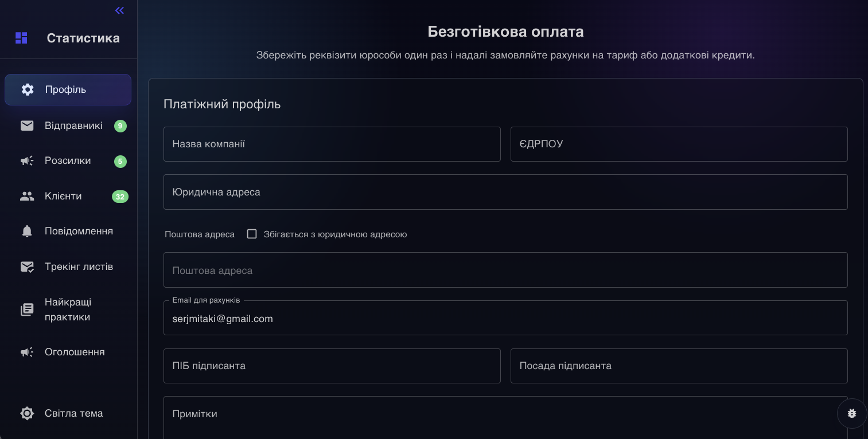
Task: Go to 'Статистика' section
Action: coord(83,38)
